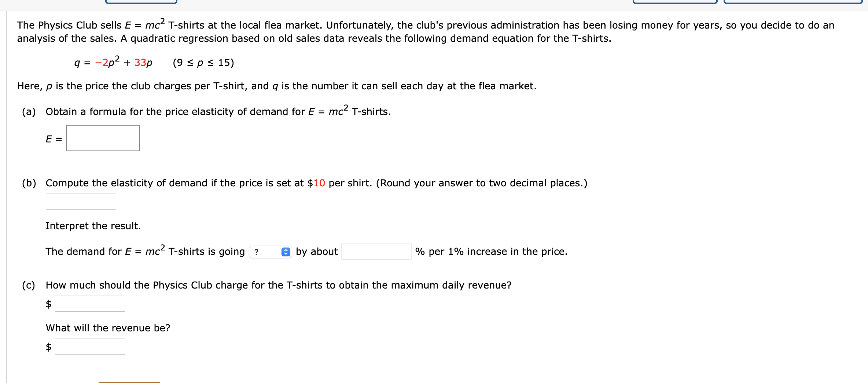Click the red demand equation q = -2p² + 33p
This screenshot has width=868, height=383.
point(113,62)
